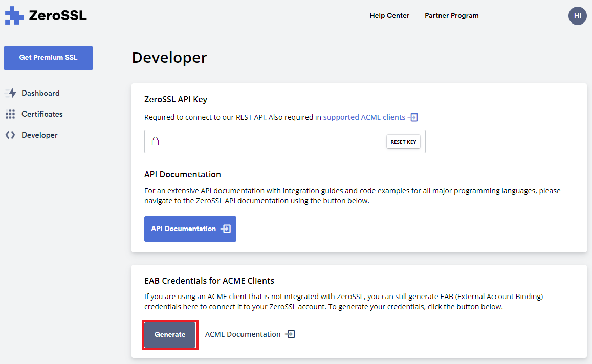Click the Get Premium SSL button
This screenshot has width=592, height=364.
(48, 58)
